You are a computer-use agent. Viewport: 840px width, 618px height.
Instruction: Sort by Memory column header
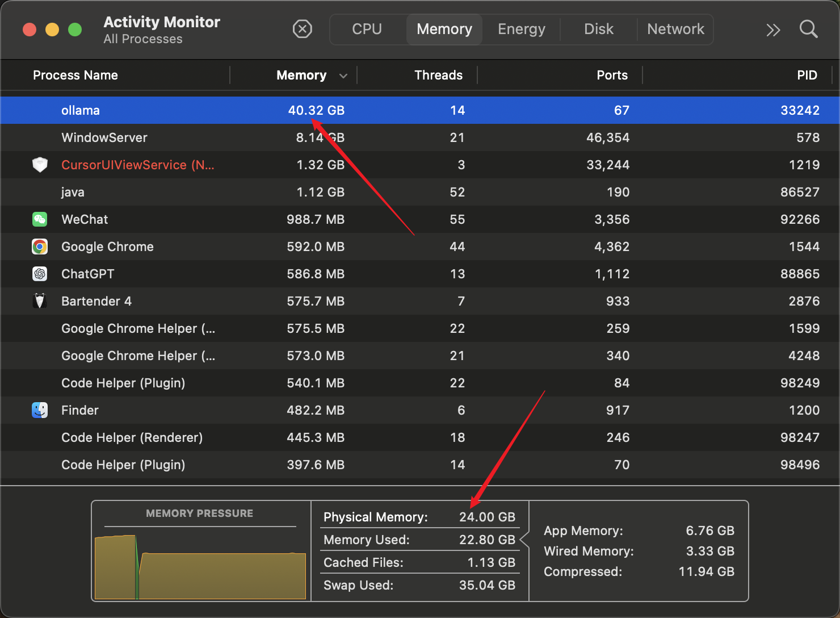(301, 75)
